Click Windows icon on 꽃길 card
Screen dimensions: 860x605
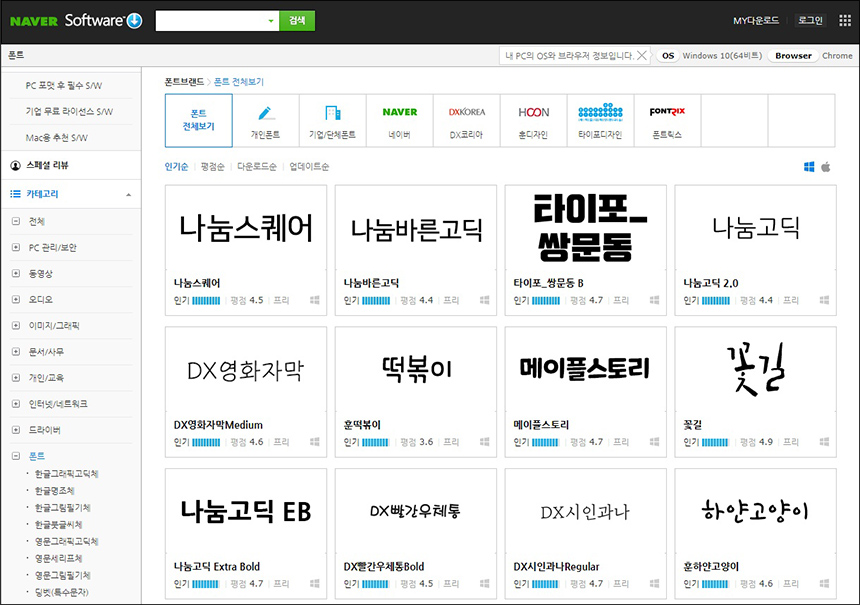pyautogui.click(x=824, y=442)
